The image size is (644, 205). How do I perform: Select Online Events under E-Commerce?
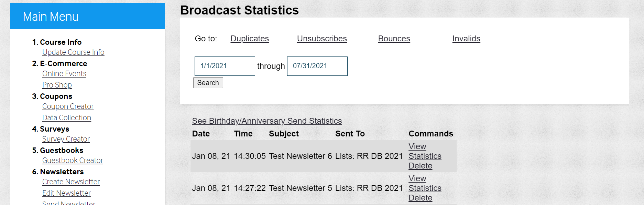click(x=64, y=73)
